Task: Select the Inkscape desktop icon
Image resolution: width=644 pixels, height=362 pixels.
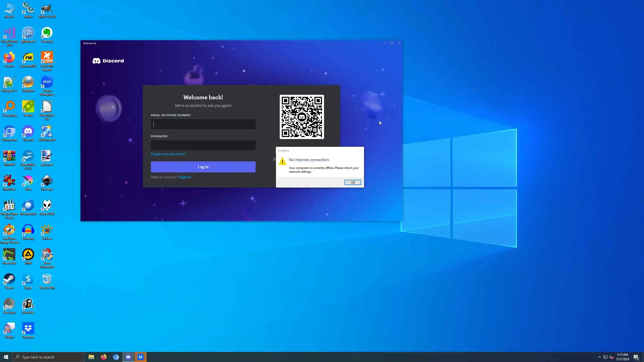Action: point(47,181)
